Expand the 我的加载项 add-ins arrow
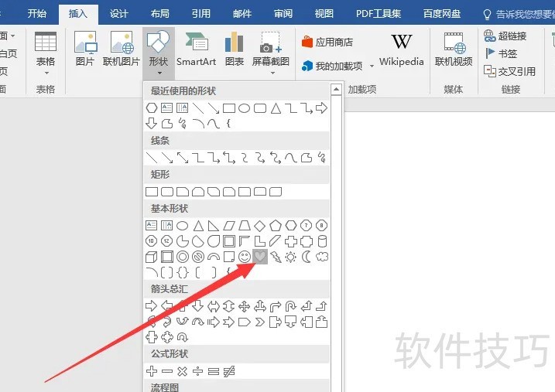The height and width of the screenshot is (392, 555). tap(372, 66)
